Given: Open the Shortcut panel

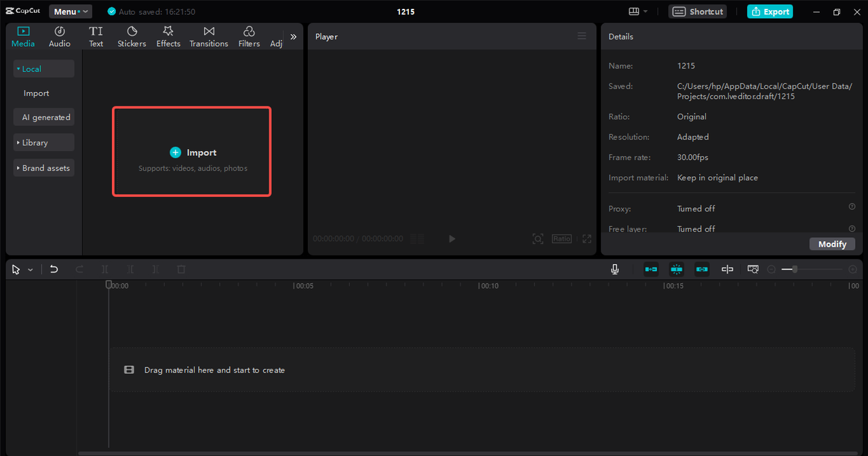Looking at the screenshot, I should point(698,12).
